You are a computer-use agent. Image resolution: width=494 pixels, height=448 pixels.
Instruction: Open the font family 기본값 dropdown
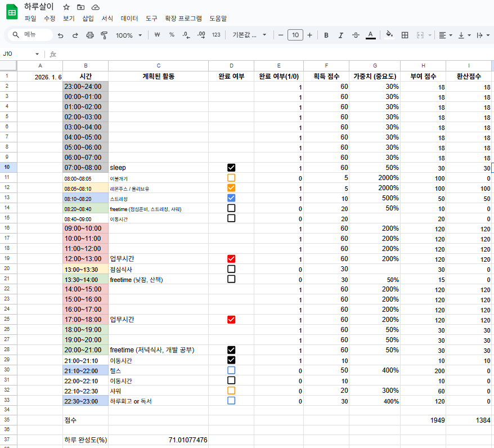(x=249, y=35)
